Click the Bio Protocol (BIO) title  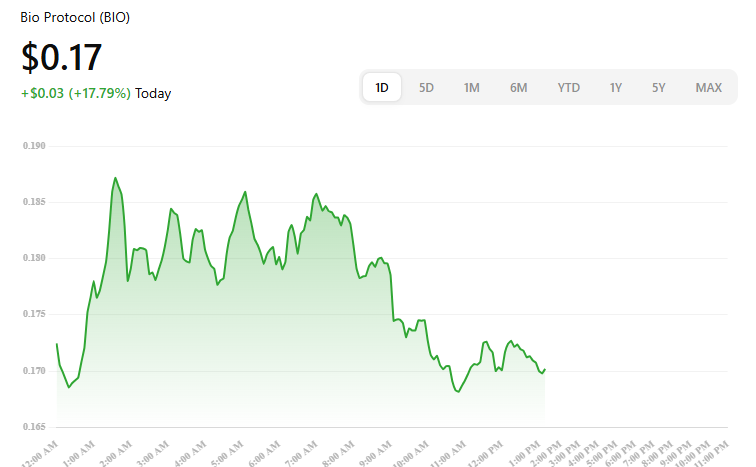(x=75, y=17)
